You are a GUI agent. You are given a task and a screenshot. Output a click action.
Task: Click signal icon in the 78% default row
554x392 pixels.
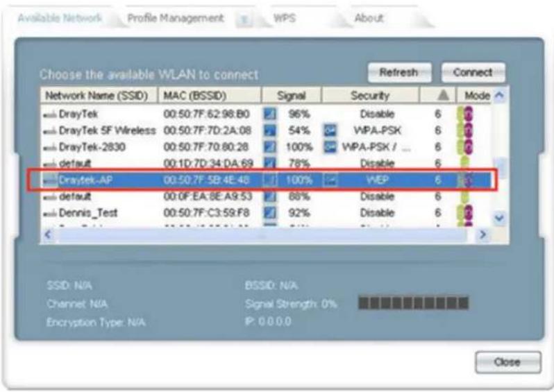click(270, 163)
